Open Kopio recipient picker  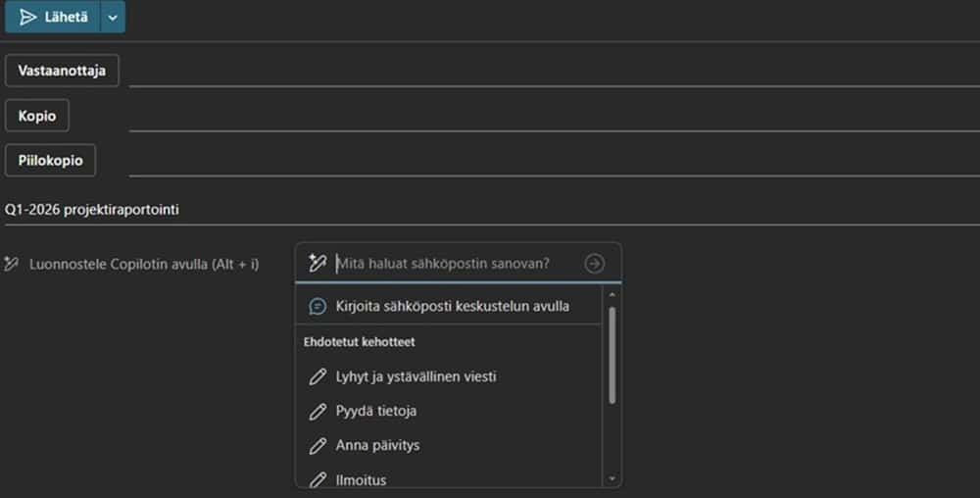(x=37, y=116)
